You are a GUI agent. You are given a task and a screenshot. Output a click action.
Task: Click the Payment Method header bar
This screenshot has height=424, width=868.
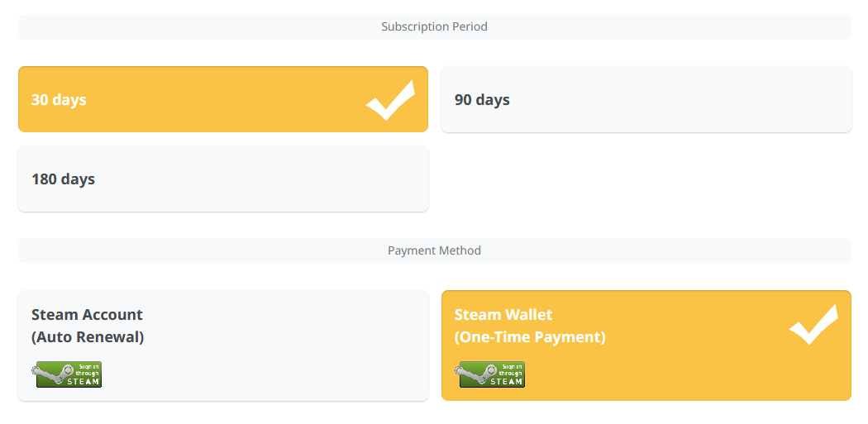click(435, 250)
